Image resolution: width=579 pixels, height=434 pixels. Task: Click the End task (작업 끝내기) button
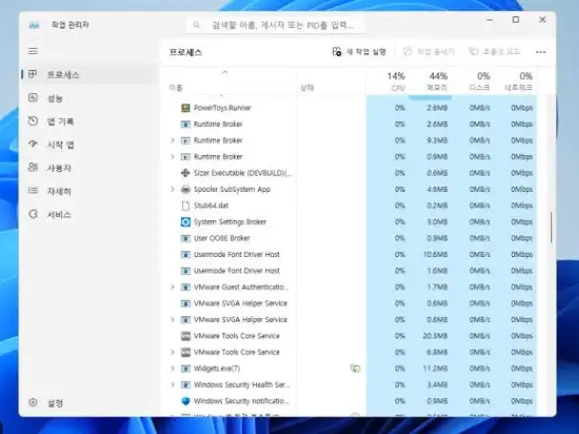428,52
